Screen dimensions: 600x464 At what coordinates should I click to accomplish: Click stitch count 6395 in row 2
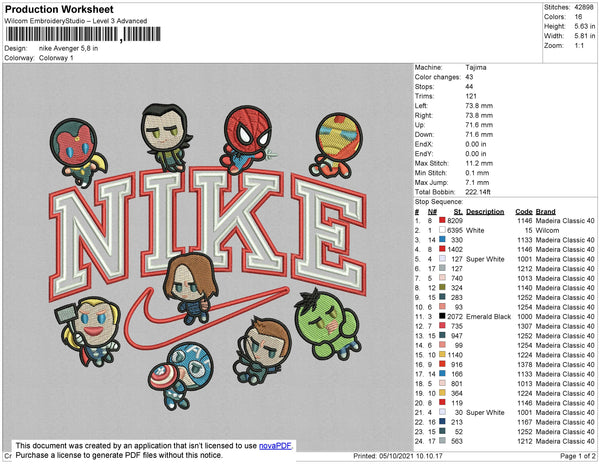coord(455,230)
